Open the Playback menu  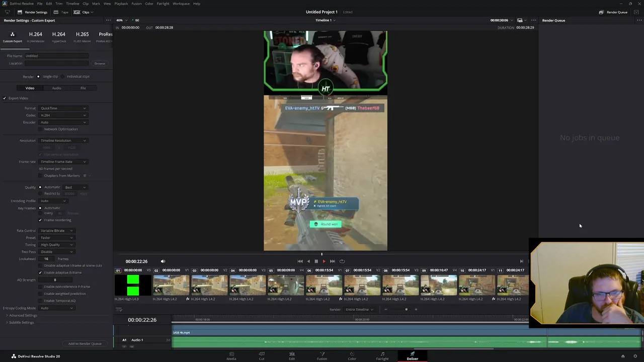[x=121, y=4]
